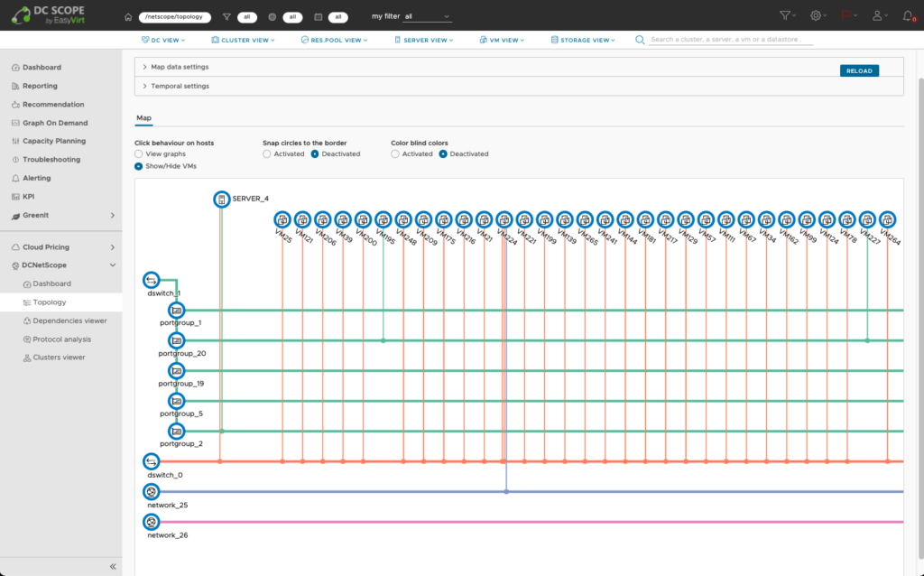Screen dimensions: 924x576
Task: Activate Color blind colors
Action: [394, 153]
